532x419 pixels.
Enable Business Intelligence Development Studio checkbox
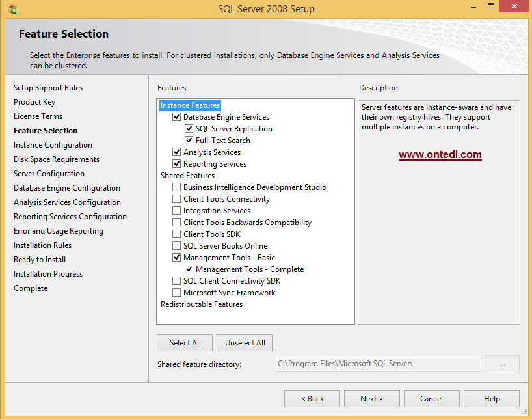click(x=176, y=187)
